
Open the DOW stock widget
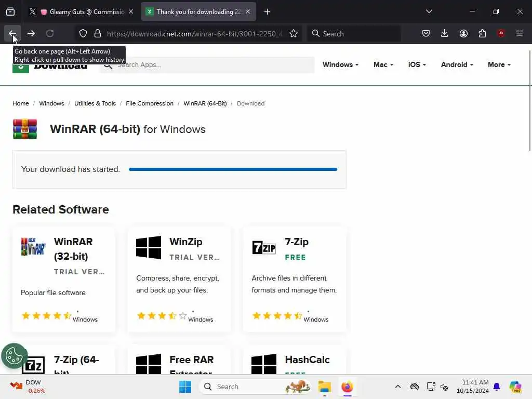[x=28, y=387]
